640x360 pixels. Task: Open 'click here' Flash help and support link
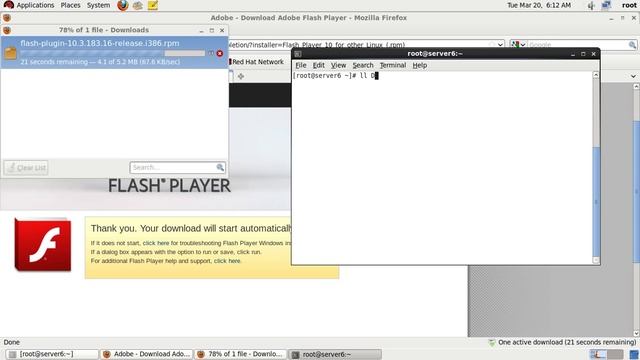pyautogui.click(x=227, y=261)
